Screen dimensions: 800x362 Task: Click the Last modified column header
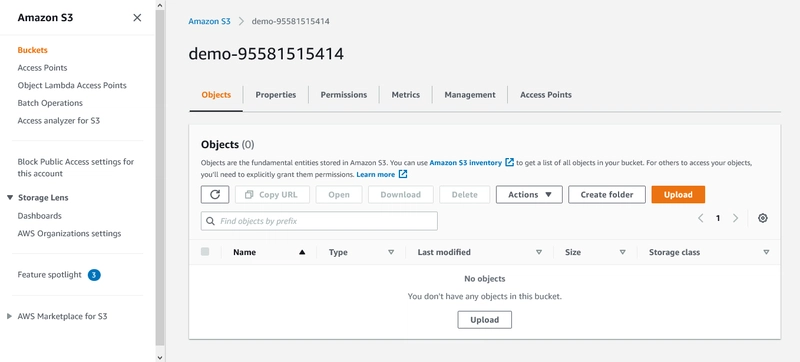[444, 252]
